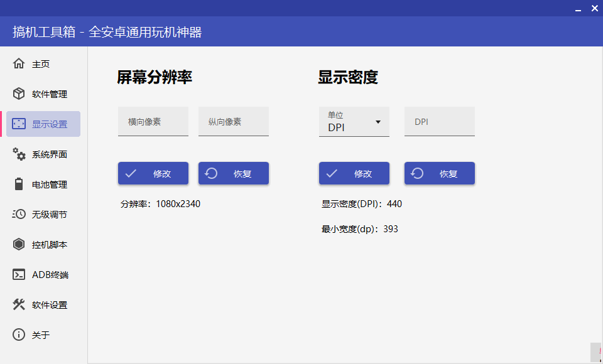Open the 主页 menu item
Viewport: 603px width, 364px height.
click(x=43, y=64)
